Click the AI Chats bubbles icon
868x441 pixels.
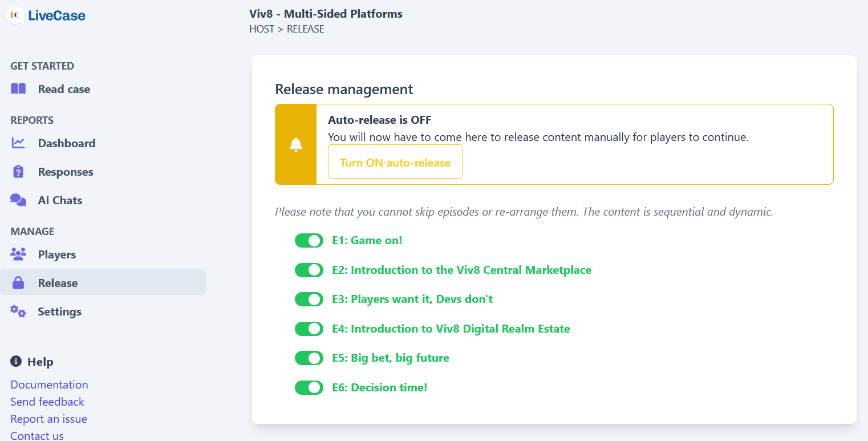tap(18, 200)
